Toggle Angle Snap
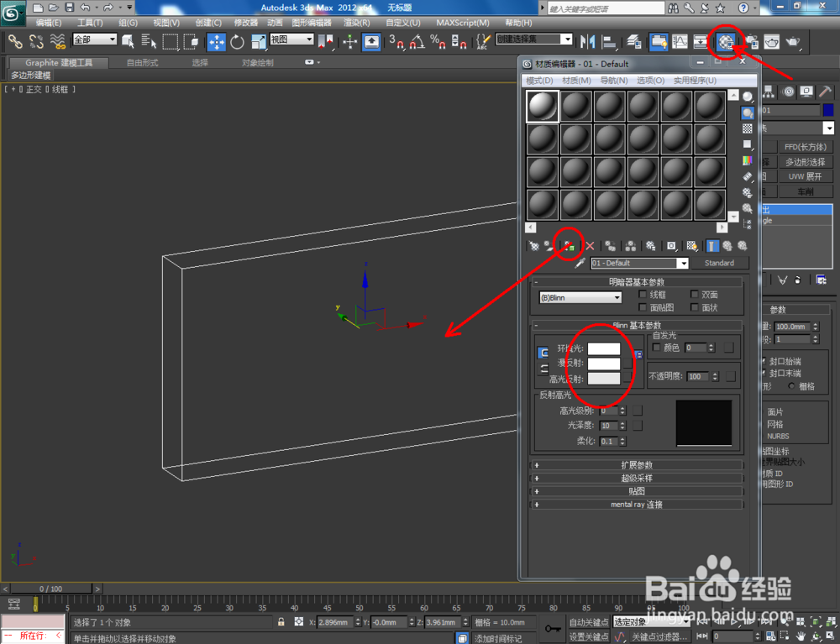Image resolution: width=840 pixels, height=644 pixels. point(417,41)
